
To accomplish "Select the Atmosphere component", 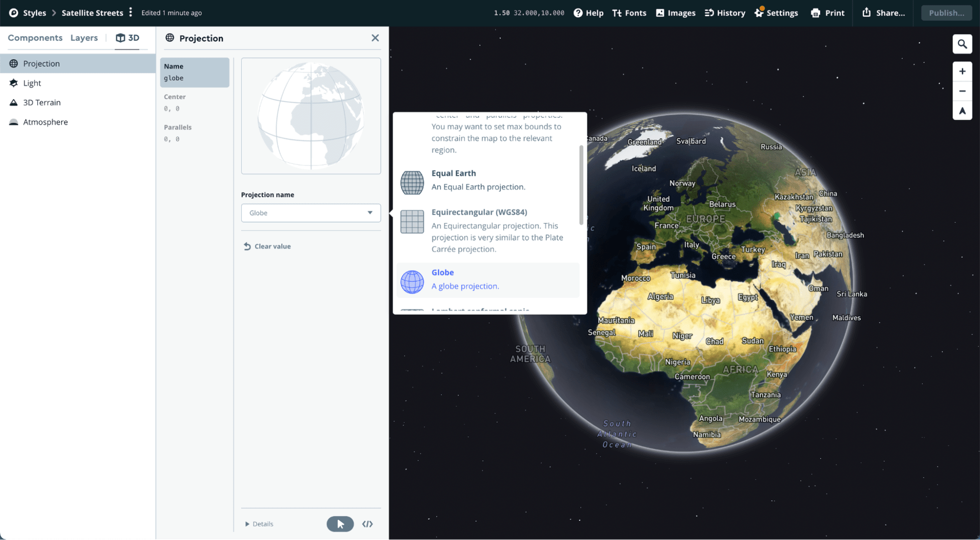I will (46, 122).
